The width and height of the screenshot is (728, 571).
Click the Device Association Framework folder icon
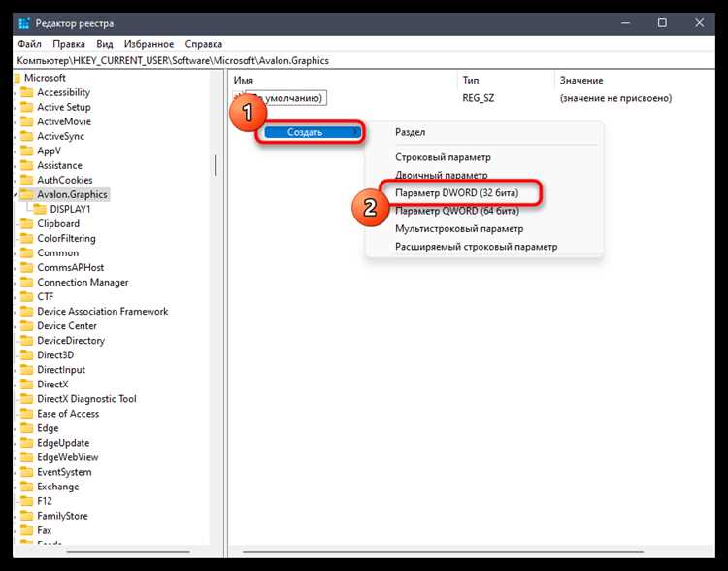[x=27, y=312]
